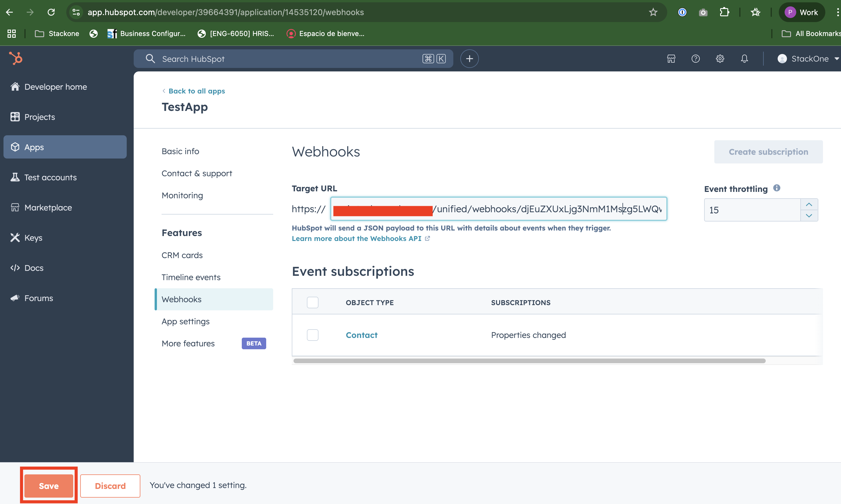This screenshot has width=841, height=504.
Task: Click the HubSpot sprocket logo
Action: (16, 58)
